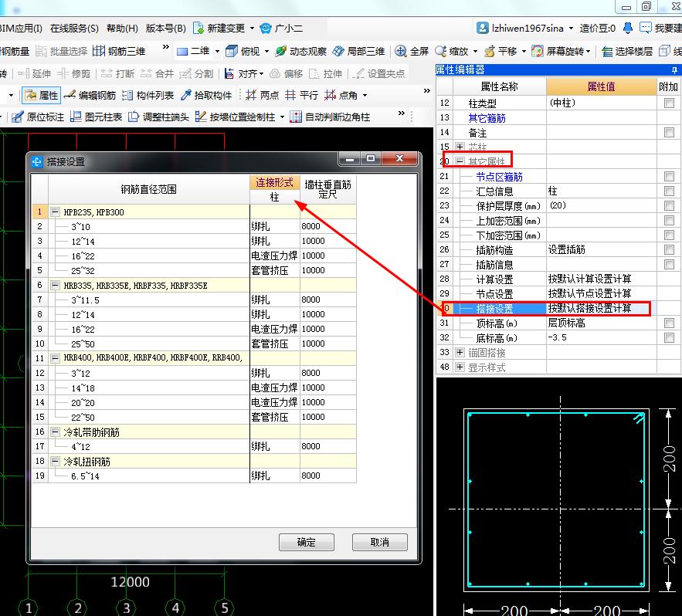The width and height of the screenshot is (682, 616).
Task: Open lzhiwen1967sina account dropdown
Action: (525, 29)
